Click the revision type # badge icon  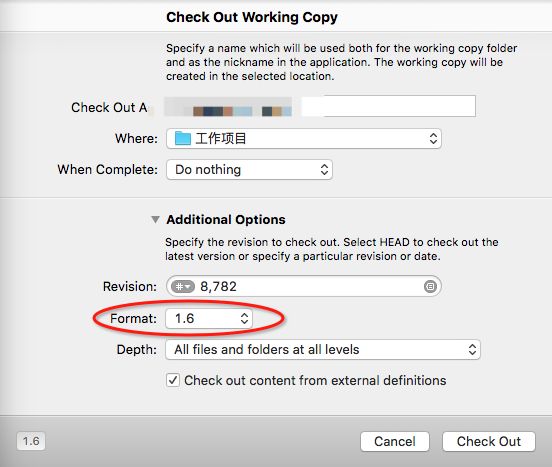[183, 286]
